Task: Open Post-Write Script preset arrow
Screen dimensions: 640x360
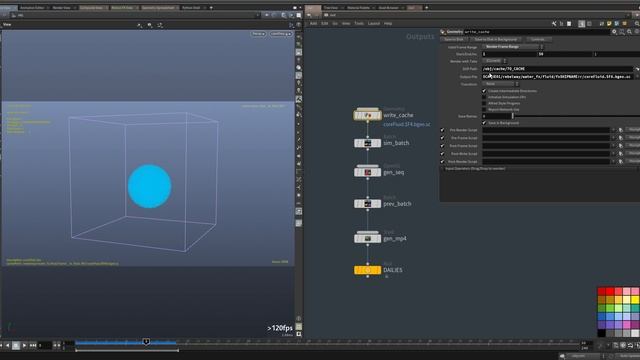Action: point(613,154)
